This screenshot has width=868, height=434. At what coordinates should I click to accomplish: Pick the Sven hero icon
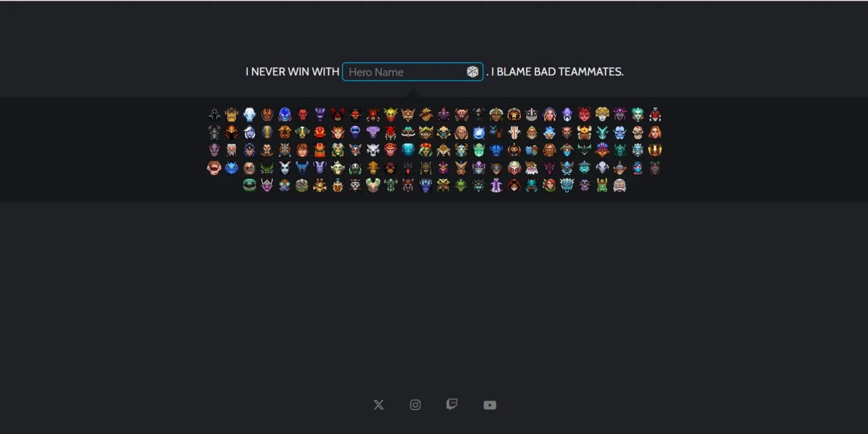point(602,167)
